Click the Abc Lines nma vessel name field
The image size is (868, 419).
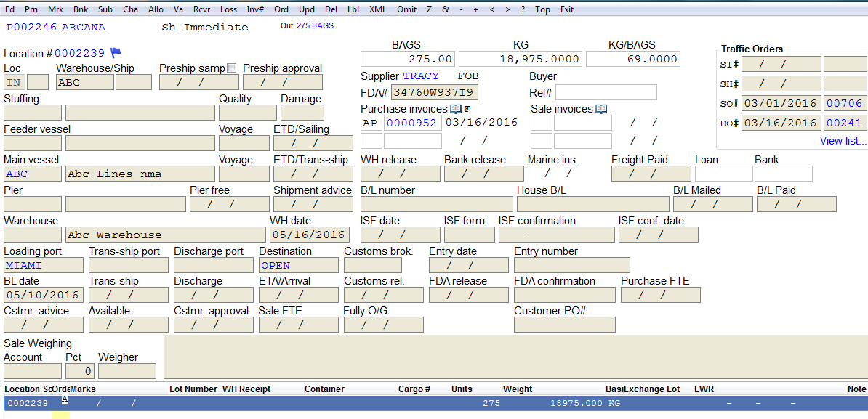coord(140,174)
